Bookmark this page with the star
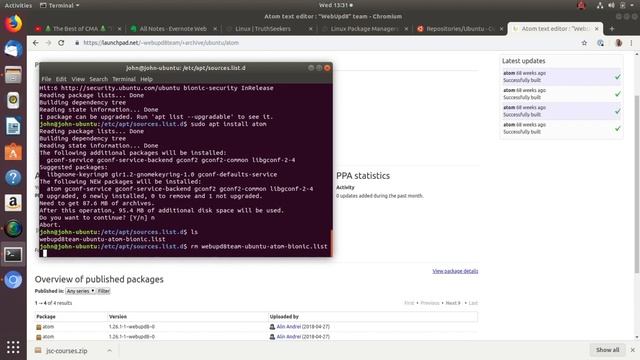 584,43
